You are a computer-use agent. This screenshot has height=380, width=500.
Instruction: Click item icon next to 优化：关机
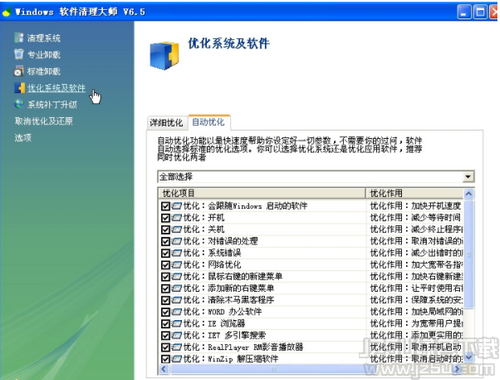pos(177,229)
